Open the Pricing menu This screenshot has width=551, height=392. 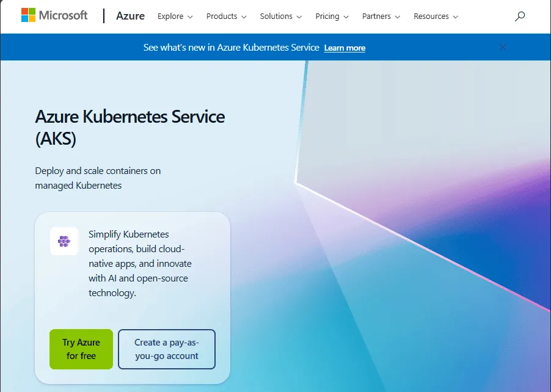tap(327, 16)
